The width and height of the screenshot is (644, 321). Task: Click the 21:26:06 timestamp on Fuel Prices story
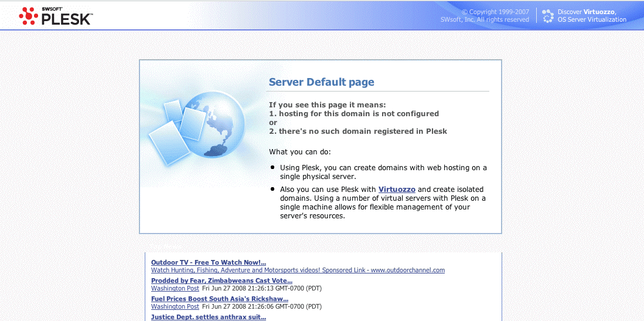pos(262,307)
